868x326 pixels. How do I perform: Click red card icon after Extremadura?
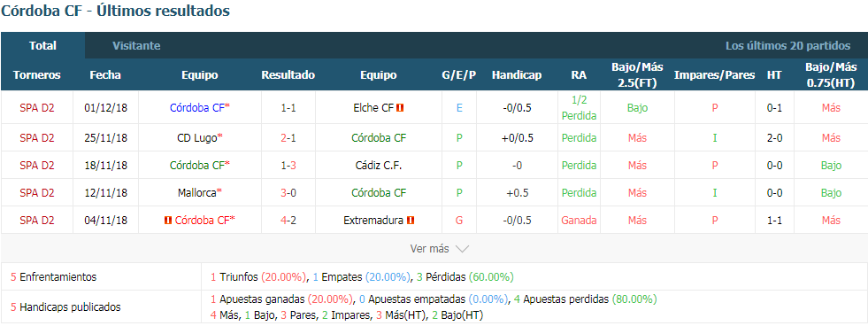(x=411, y=220)
